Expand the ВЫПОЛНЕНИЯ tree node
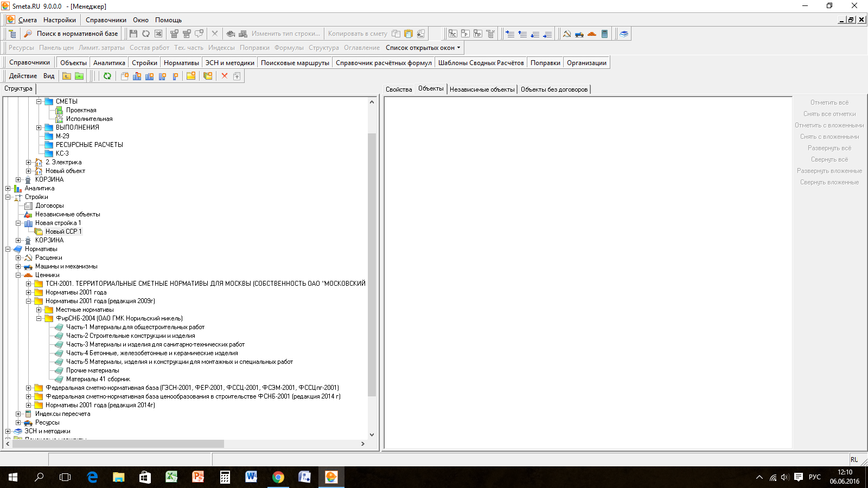Viewport: 868px width, 488px height. click(x=39, y=127)
